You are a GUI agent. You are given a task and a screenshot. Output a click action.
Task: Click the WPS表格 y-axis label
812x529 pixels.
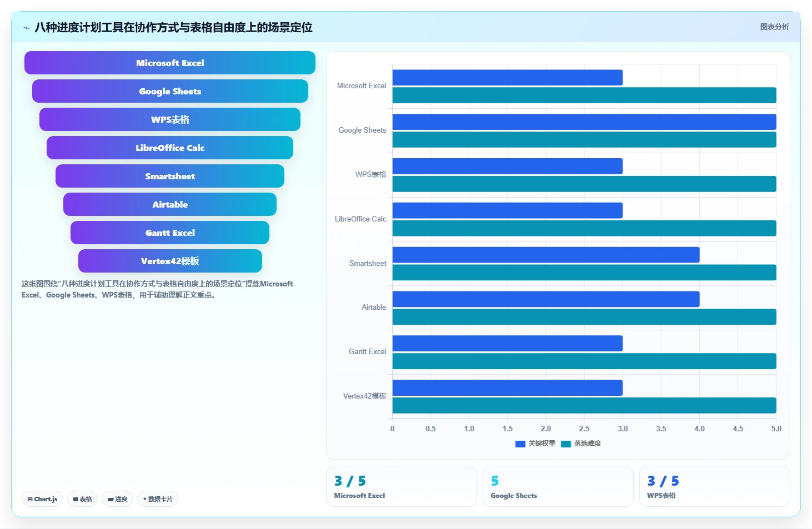pos(370,174)
